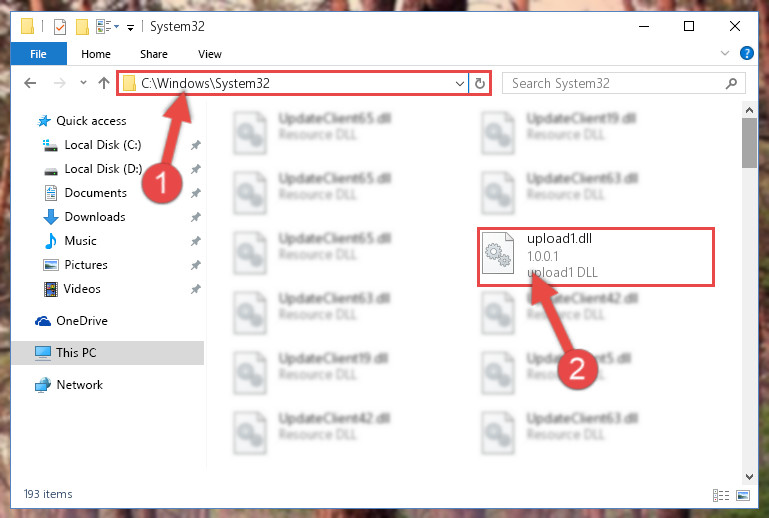Open the Help question mark icon
This screenshot has width=769, height=518.
pos(746,53)
